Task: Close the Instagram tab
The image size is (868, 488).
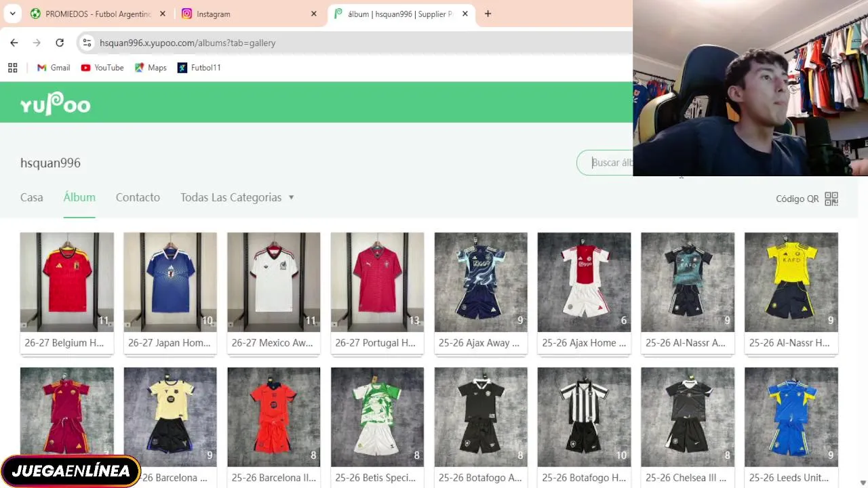Action: coord(313,14)
